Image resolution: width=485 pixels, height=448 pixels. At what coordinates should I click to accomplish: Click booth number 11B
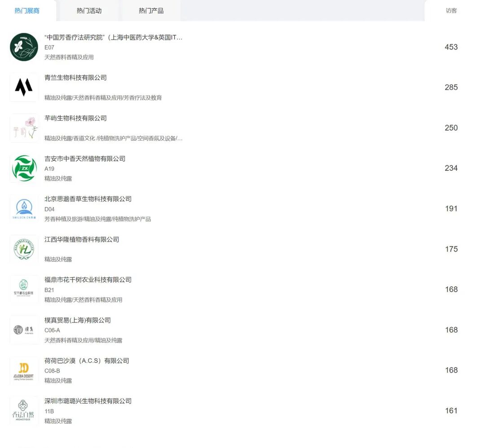tap(49, 412)
